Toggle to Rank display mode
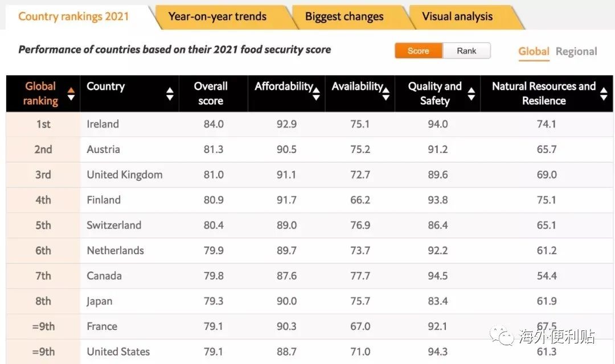Viewport: 615px width, 364px height. click(x=467, y=51)
